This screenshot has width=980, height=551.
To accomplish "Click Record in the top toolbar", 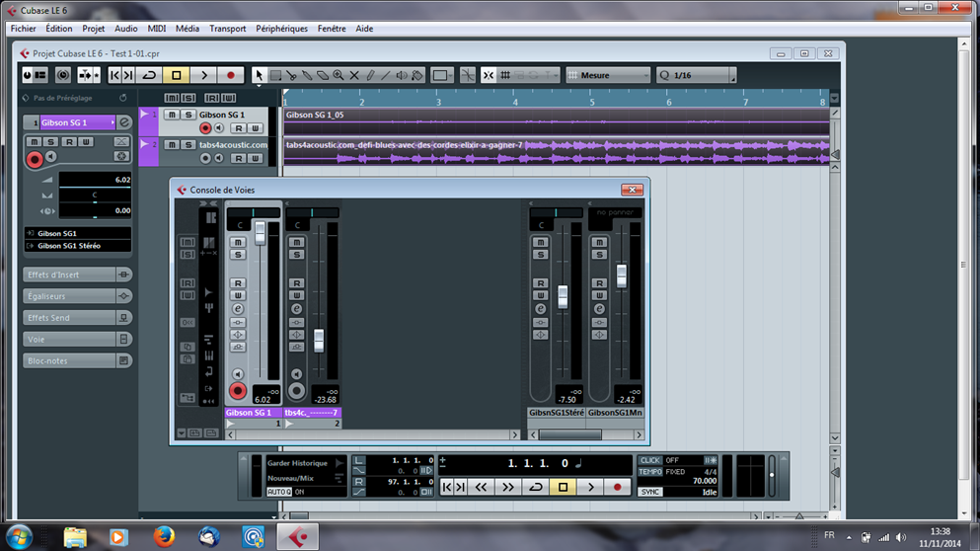I will [231, 75].
